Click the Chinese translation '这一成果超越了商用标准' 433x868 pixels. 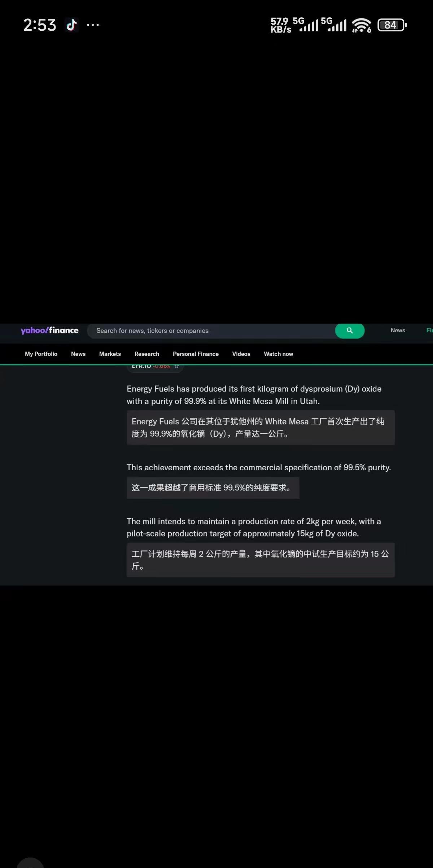213,488
